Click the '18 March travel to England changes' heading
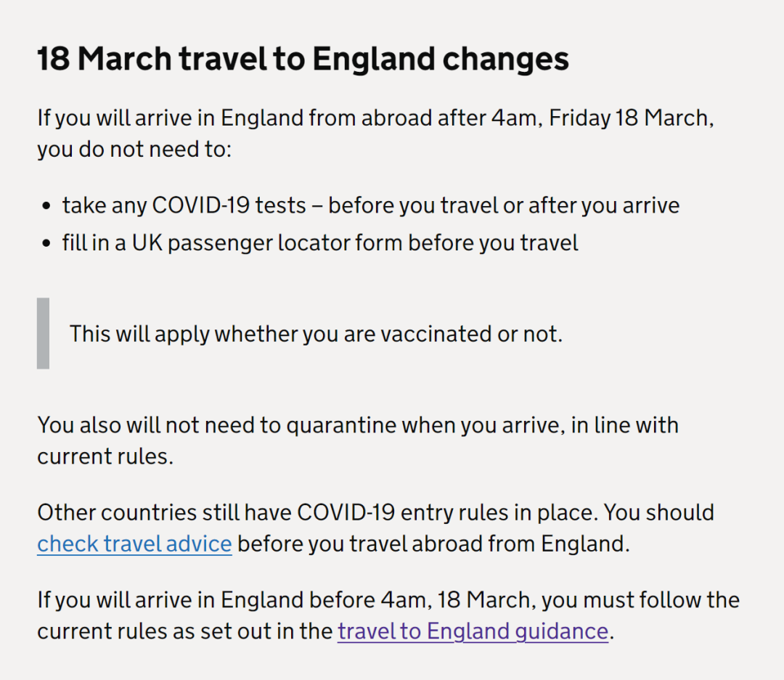This screenshot has height=680, width=784. (303, 59)
